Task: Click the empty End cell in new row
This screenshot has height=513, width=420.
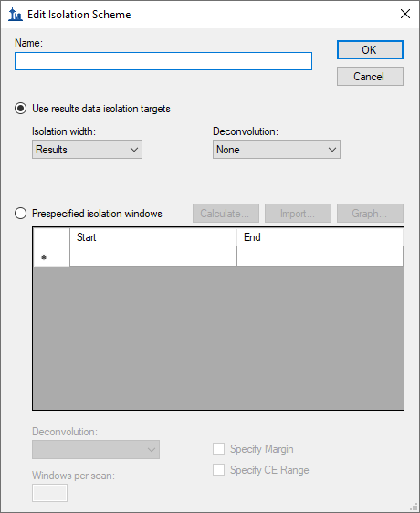Action: (320, 256)
